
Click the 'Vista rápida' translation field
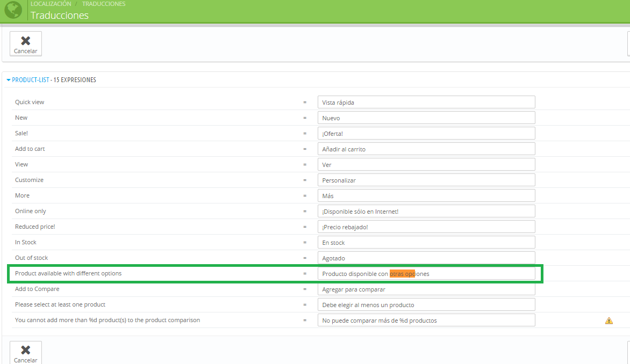(x=426, y=102)
